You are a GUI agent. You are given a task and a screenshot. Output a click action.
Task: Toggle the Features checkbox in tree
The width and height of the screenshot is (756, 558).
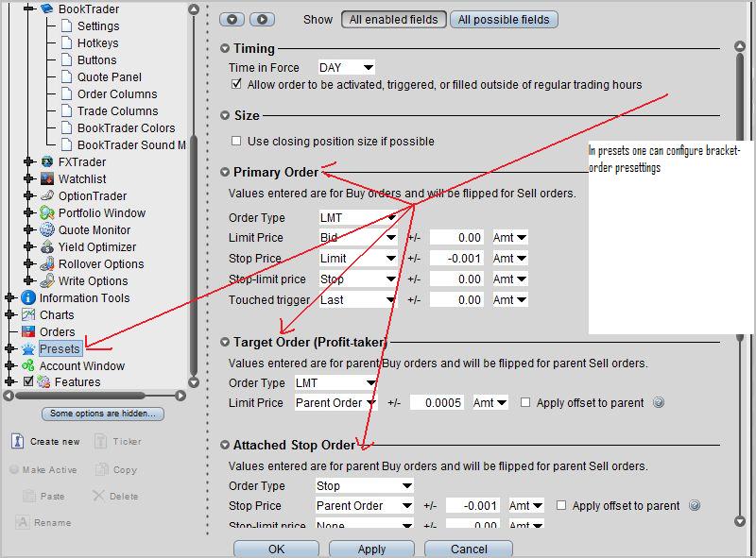(x=28, y=381)
